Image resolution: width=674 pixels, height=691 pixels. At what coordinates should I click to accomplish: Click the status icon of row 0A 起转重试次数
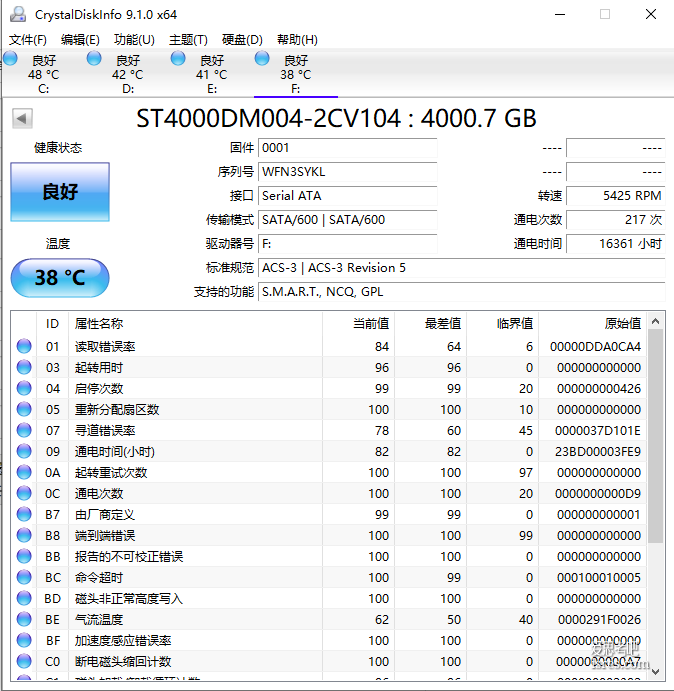(24, 472)
